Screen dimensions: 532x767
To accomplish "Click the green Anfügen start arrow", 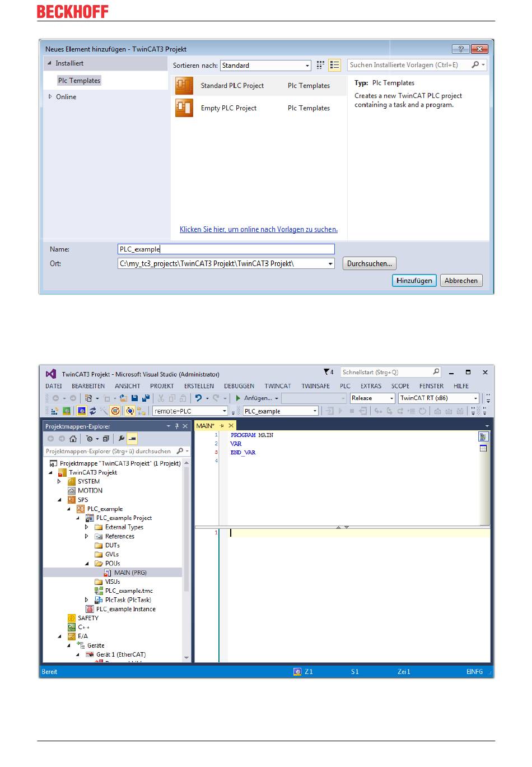I will (x=238, y=398).
